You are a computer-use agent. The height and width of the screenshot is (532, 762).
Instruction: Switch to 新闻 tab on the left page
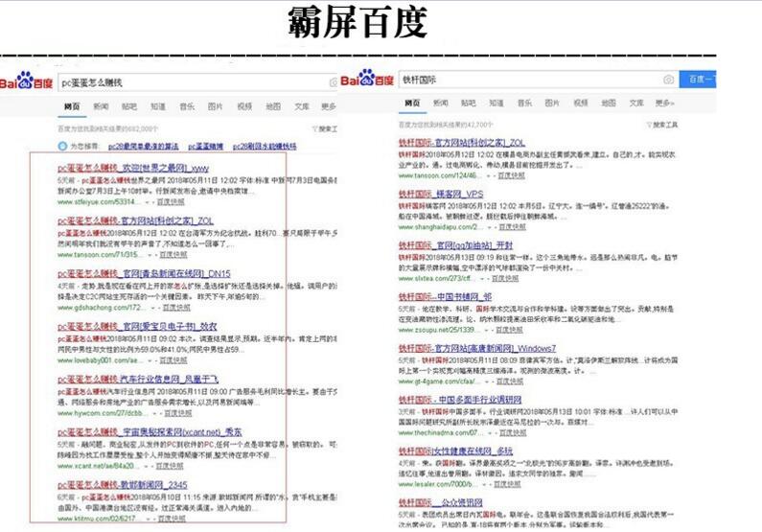[101, 106]
